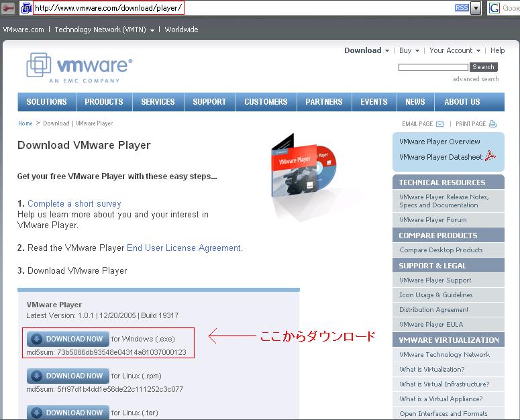
Task: Click the Home breadcrumb link
Action: [x=25, y=123]
